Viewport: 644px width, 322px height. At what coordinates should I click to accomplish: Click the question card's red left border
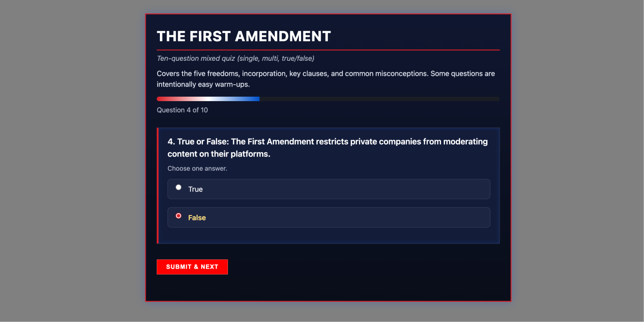158,186
